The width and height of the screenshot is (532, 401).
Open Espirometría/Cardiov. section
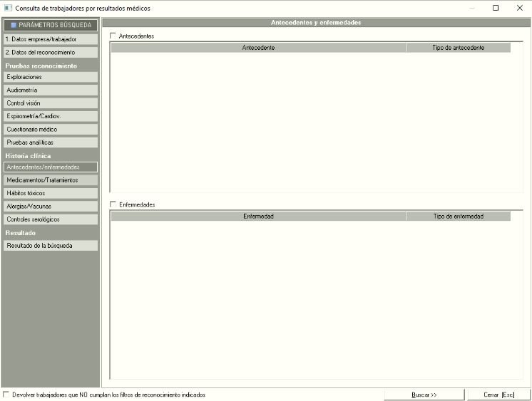pos(50,116)
